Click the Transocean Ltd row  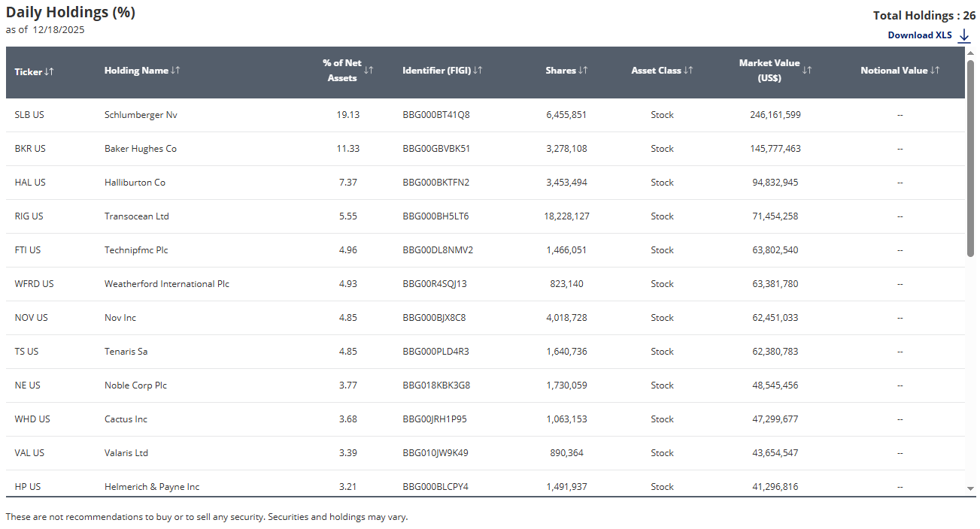137,216
